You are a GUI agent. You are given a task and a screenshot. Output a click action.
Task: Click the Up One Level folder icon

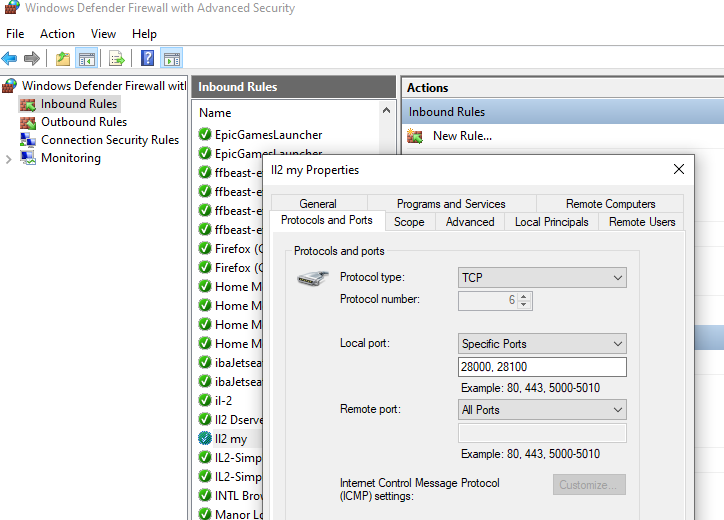point(63,58)
